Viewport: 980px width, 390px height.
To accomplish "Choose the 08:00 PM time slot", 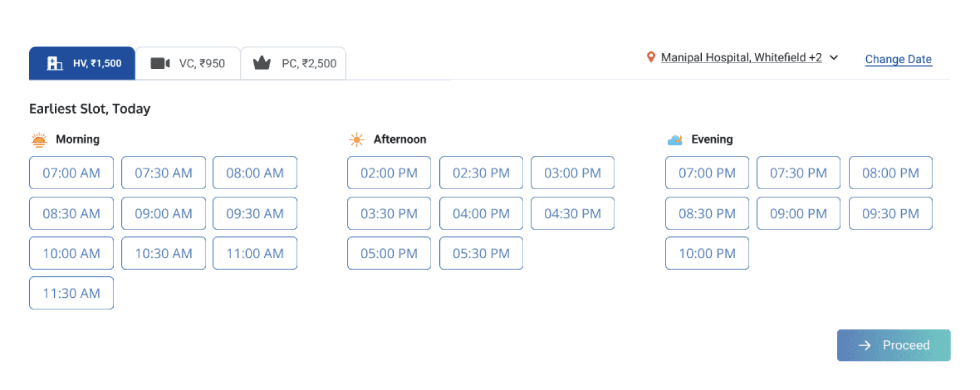I will [890, 173].
